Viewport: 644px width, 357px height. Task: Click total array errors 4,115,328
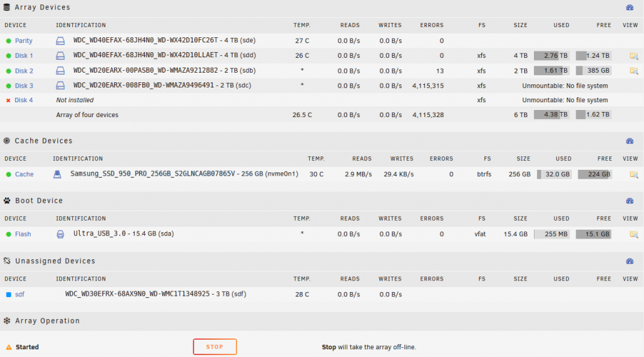coord(428,115)
